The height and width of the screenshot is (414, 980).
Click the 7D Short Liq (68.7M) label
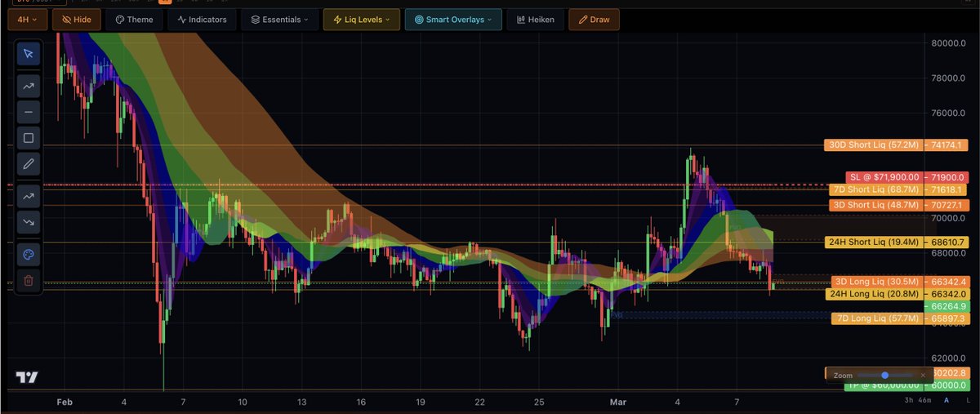tap(876, 189)
